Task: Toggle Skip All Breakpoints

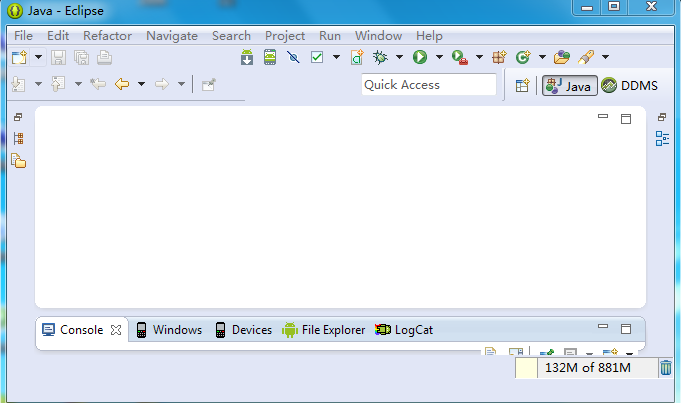Action: click(293, 57)
